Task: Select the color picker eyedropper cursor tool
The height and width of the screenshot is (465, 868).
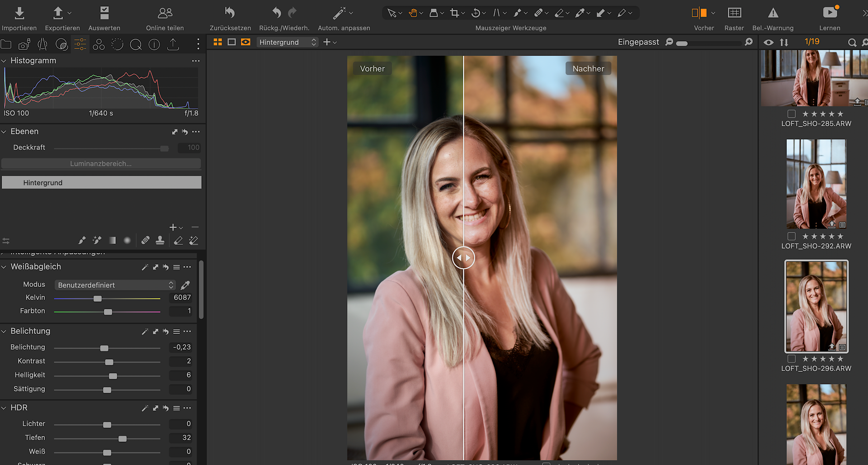Action: point(580,13)
